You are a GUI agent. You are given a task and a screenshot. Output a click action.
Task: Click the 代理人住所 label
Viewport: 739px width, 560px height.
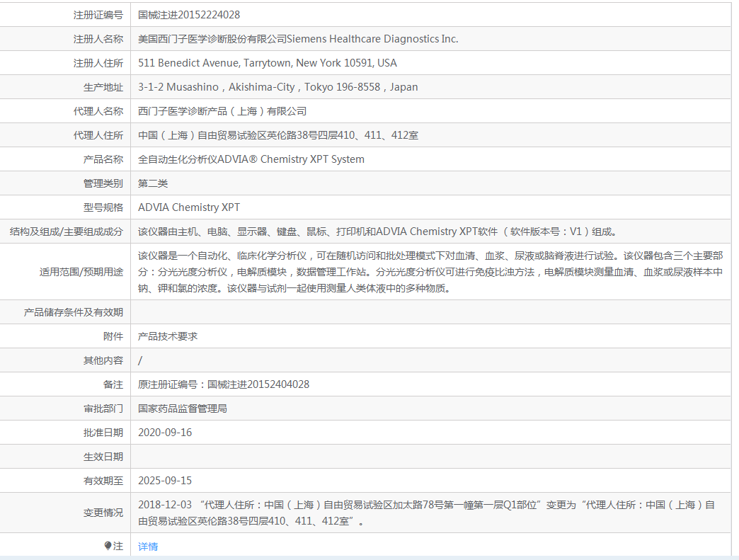[98, 135]
